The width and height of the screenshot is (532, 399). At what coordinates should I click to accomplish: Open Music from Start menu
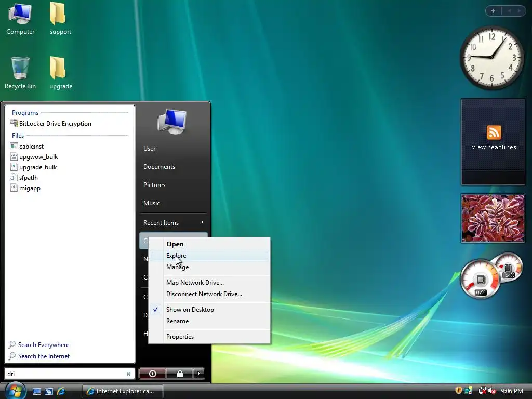tap(151, 203)
